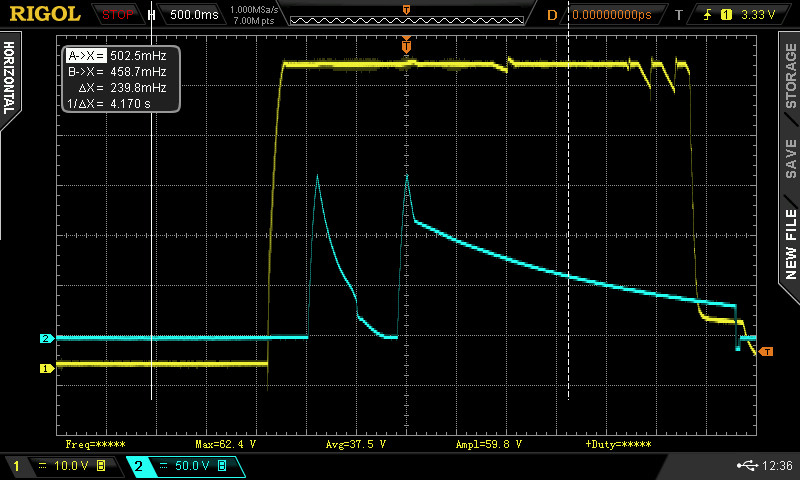Select the NEW FILE menu item

(790, 244)
